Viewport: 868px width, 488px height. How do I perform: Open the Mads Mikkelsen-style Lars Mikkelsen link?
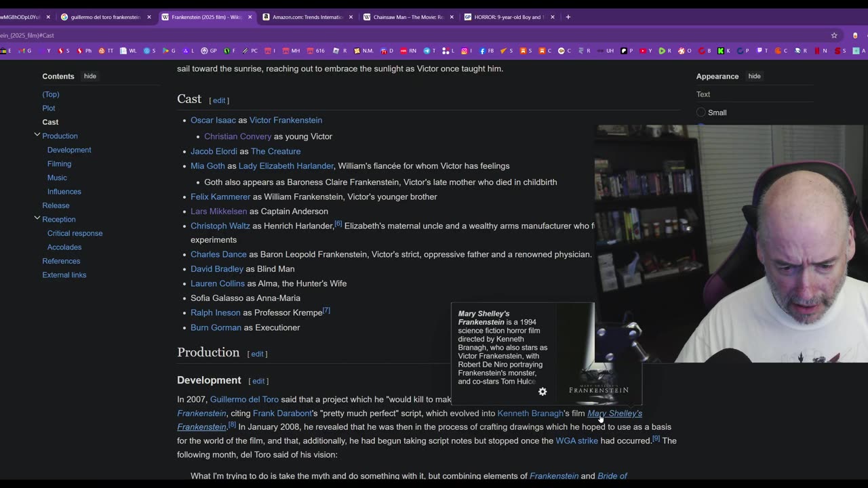[218, 211]
